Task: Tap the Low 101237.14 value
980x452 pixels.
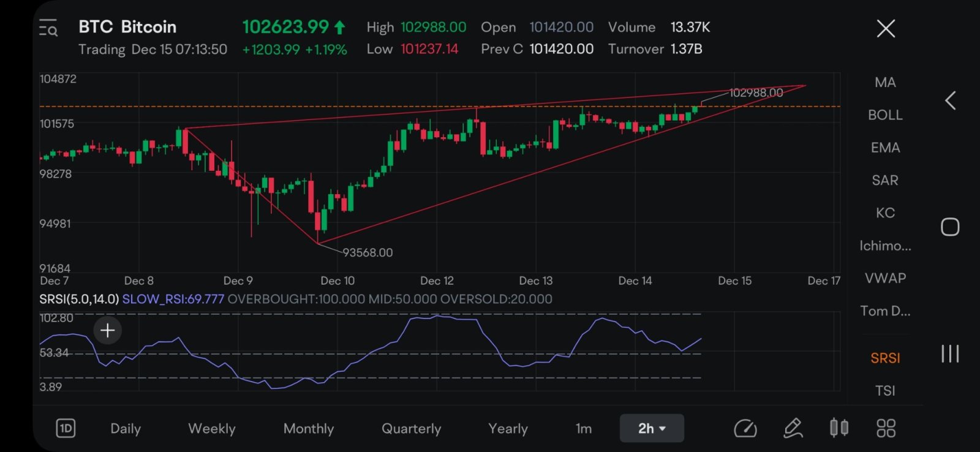Action: [x=429, y=49]
